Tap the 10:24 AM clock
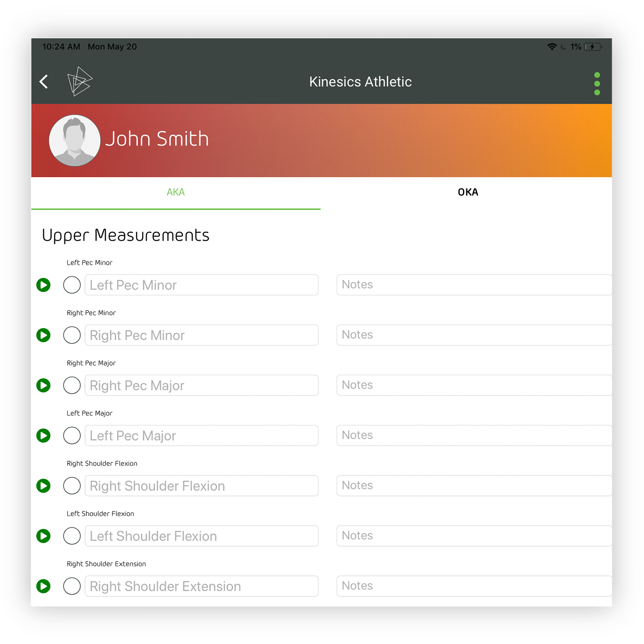This screenshot has width=644, height=644. 61,47
